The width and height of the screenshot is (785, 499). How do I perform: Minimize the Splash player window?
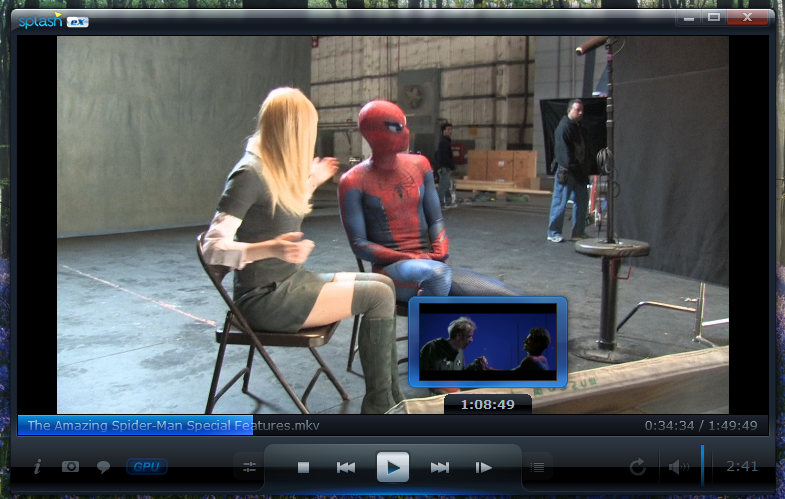point(689,18)
